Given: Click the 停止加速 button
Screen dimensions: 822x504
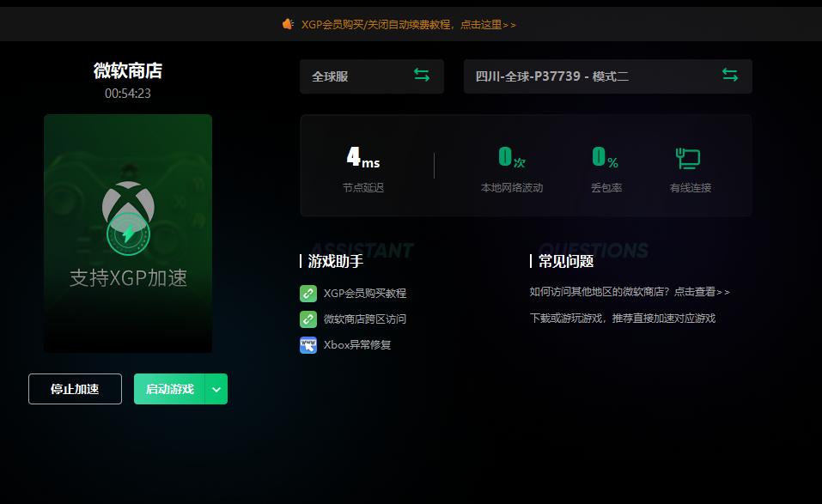Looking at the screenshot, I should click(x=75, y=388).
